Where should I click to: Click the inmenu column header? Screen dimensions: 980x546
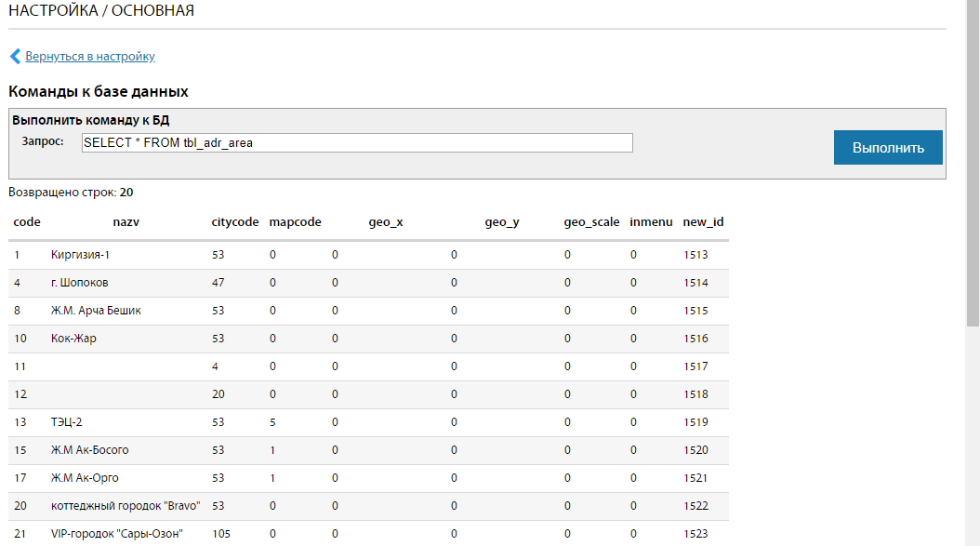click(x=651, y=222)
